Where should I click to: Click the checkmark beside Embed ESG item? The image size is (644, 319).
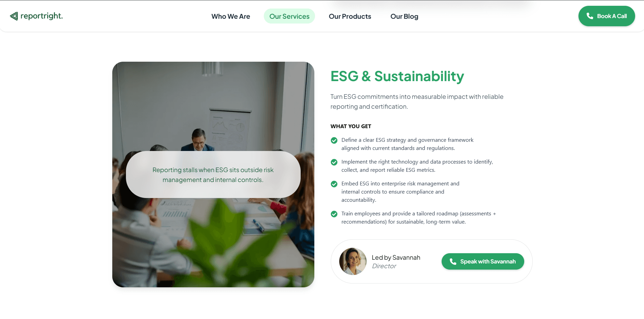point(334,184)
